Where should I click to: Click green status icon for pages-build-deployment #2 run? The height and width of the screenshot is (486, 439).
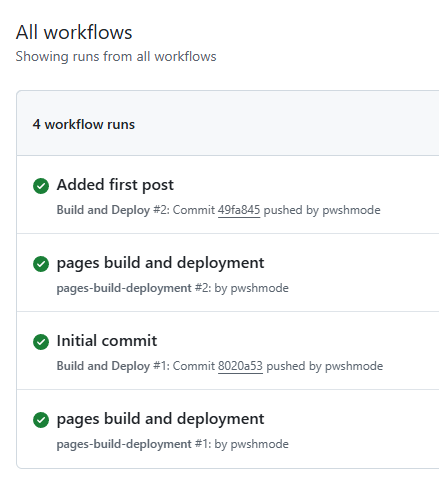click(41, 264)
